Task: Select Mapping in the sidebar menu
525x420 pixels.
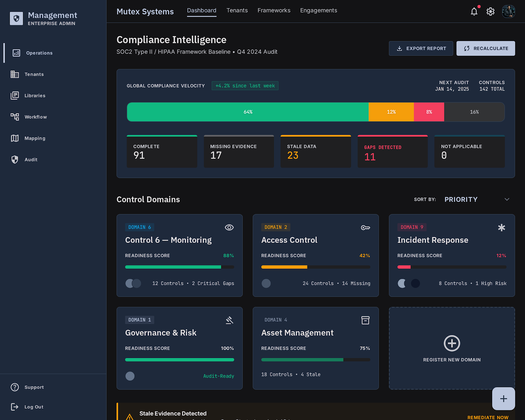Action: tap(53, 138)
